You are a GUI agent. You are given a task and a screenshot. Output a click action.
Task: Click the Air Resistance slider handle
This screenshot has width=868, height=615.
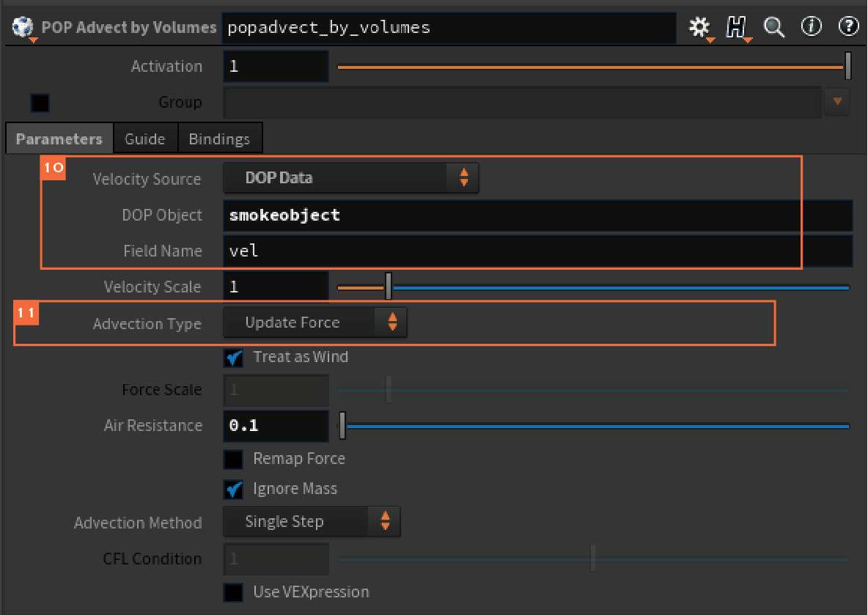[x=342, y=426]
